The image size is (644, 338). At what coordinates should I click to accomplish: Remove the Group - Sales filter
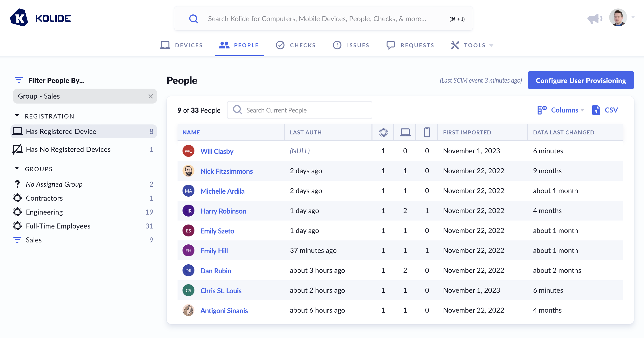coord(150,96)
